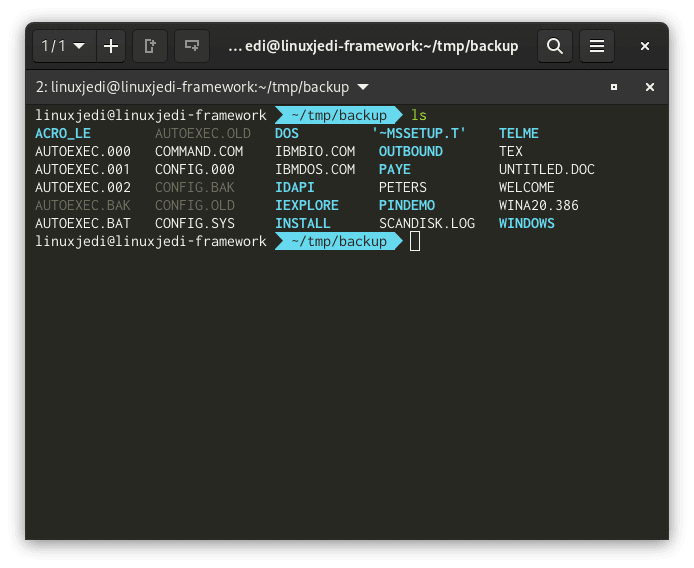Image resolution: width=694 pixels, height=568 pixels.
Task: Expand the terminal title dropdown arrow
Action: [362, 87]
